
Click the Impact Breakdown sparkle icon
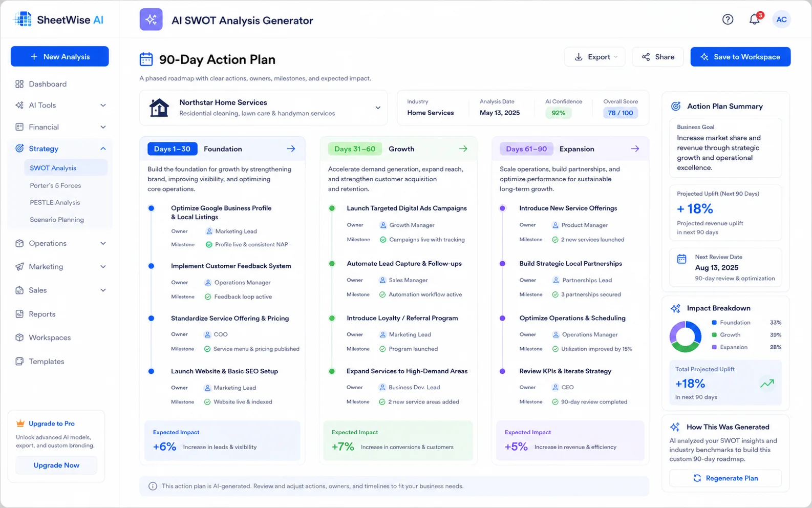[675, 308]
